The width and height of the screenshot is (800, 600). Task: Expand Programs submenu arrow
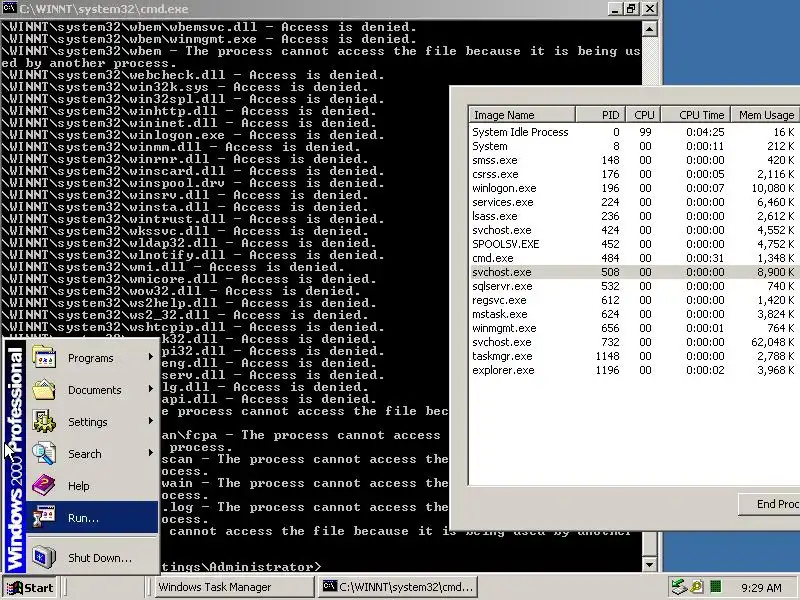(151, 357)
